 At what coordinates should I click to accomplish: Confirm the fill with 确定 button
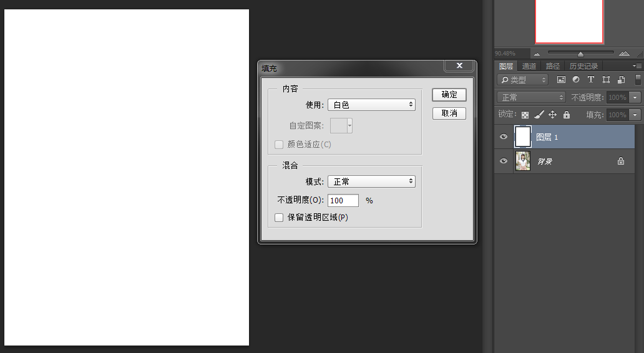click(449, 94)
